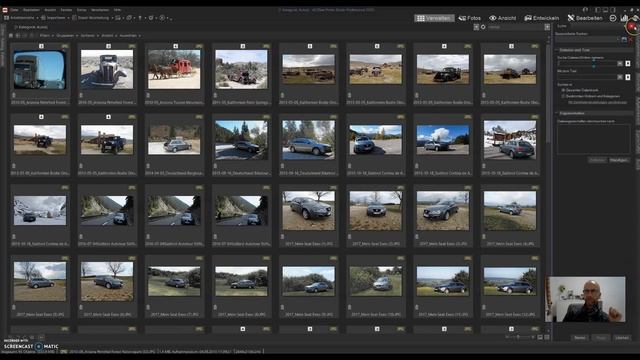Image resolution: width=640 pixels, height=360 pixels.
Task: Switch to the Fotos mode tab
Action: tap(469, 18)
